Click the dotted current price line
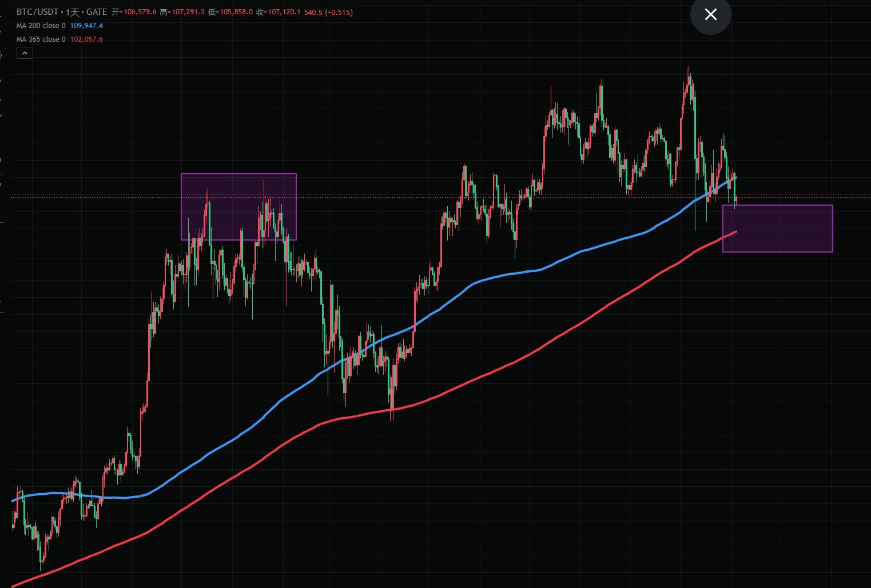Viewport: 871px width, 588px height. point(400,197)
